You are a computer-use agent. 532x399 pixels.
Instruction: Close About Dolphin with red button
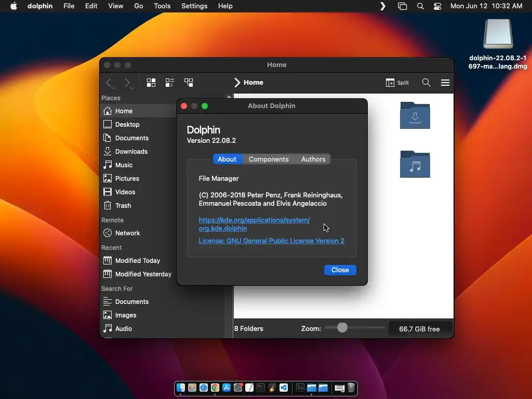coord(184,106)
